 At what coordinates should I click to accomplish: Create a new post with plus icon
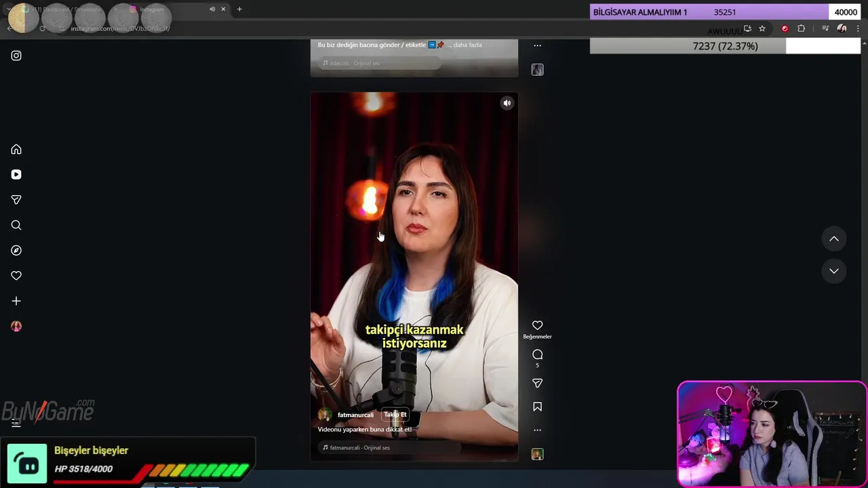point(16,301)
